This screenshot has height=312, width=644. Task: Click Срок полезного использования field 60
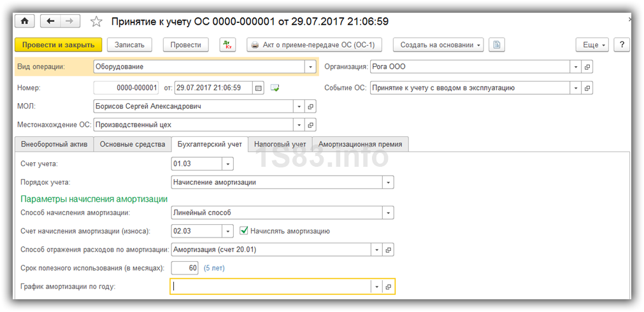point(185,268)
